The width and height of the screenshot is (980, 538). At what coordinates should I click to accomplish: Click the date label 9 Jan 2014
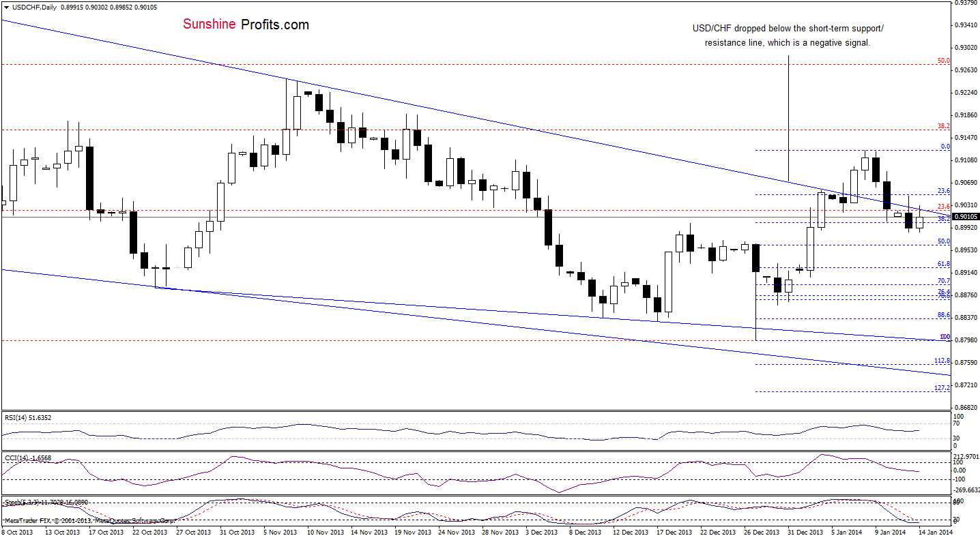(891, 532)
